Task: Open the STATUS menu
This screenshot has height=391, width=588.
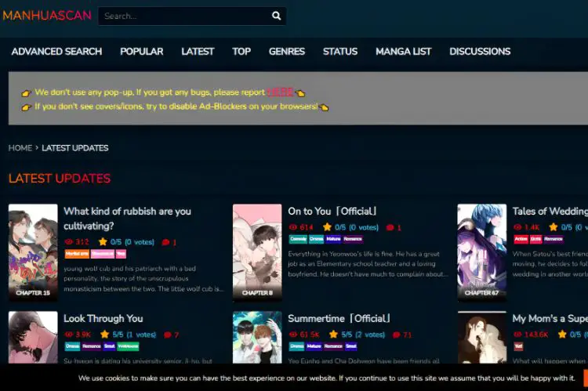Action: pyautogui.click(x=340, y=52)
